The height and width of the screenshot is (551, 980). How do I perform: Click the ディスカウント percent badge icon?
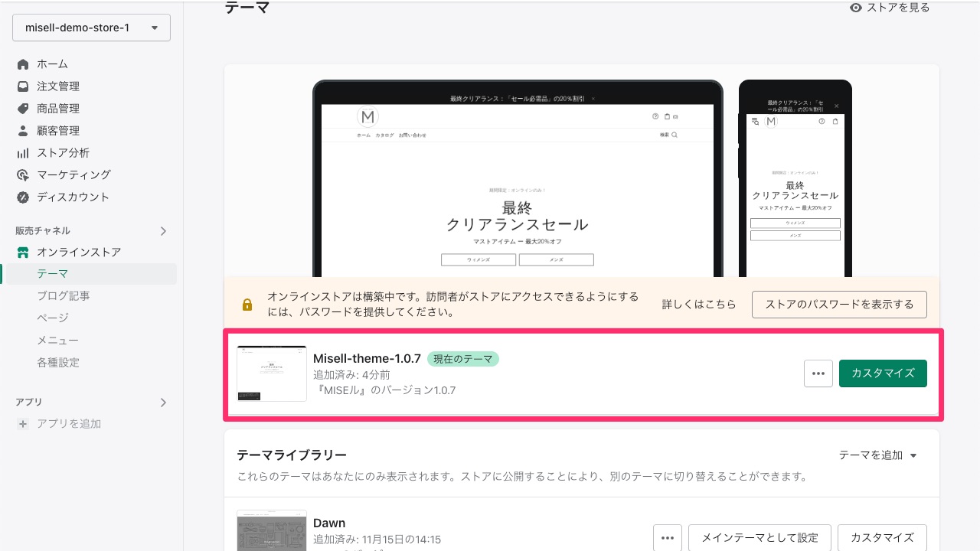[23, 197]
